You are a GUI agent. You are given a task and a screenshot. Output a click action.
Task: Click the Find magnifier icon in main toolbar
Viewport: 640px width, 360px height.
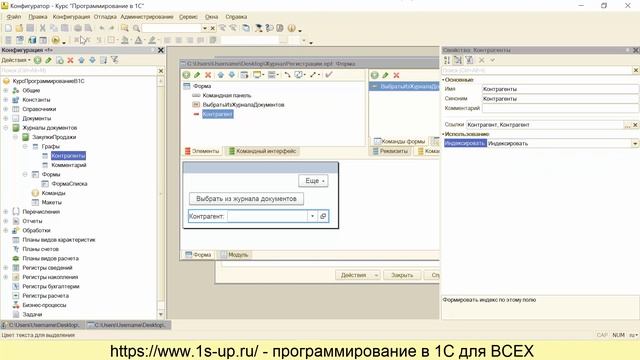(136, 28)
